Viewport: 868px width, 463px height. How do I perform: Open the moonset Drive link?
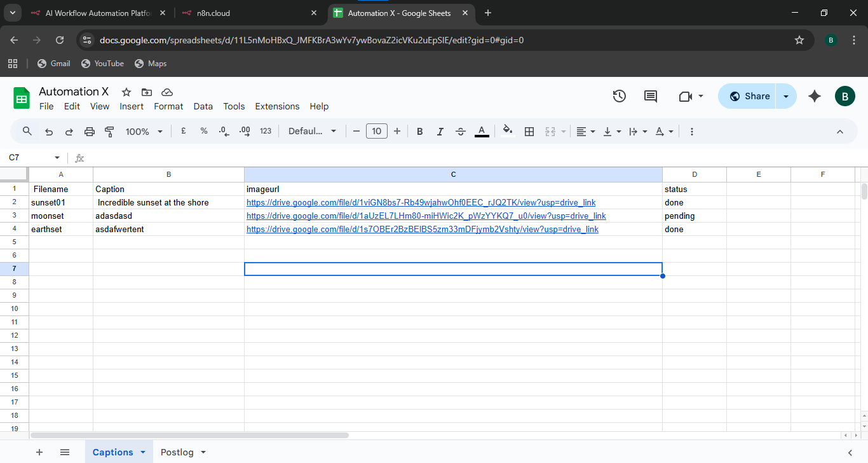425,216
